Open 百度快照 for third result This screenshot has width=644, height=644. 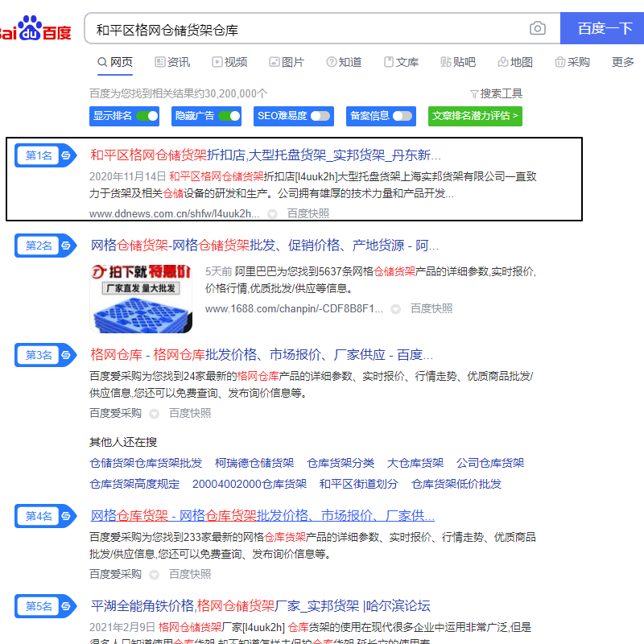coord(190,413)
